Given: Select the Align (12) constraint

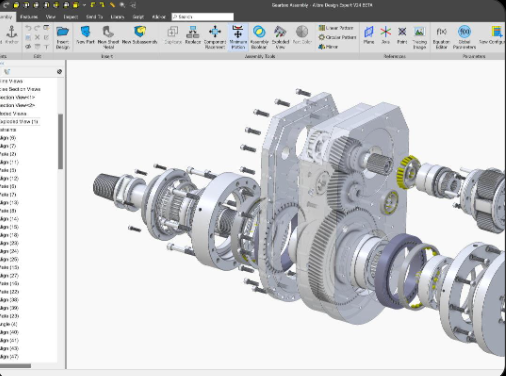Looking at the screenshot, I should (x=9, y=178).
